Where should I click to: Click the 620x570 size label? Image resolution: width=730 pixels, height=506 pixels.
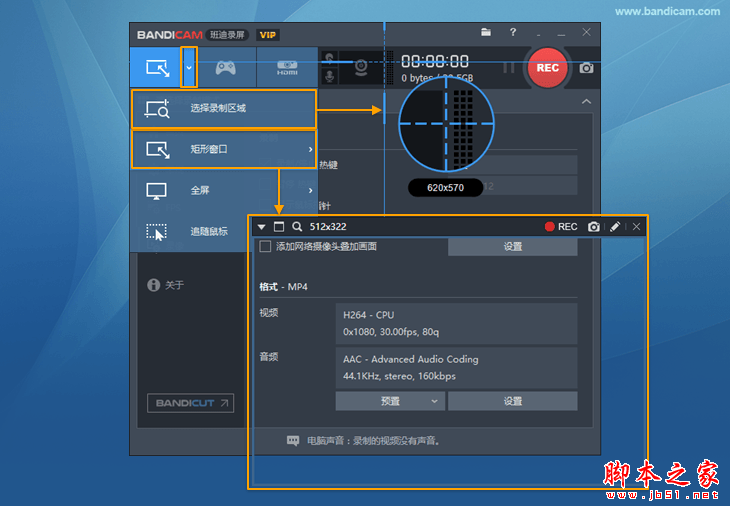pos(446,188)
